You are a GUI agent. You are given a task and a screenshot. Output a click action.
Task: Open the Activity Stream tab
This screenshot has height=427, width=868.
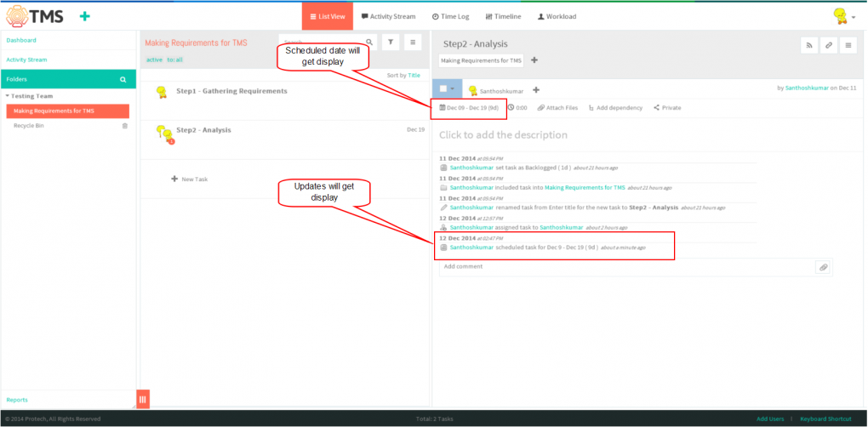pos(388,17)
